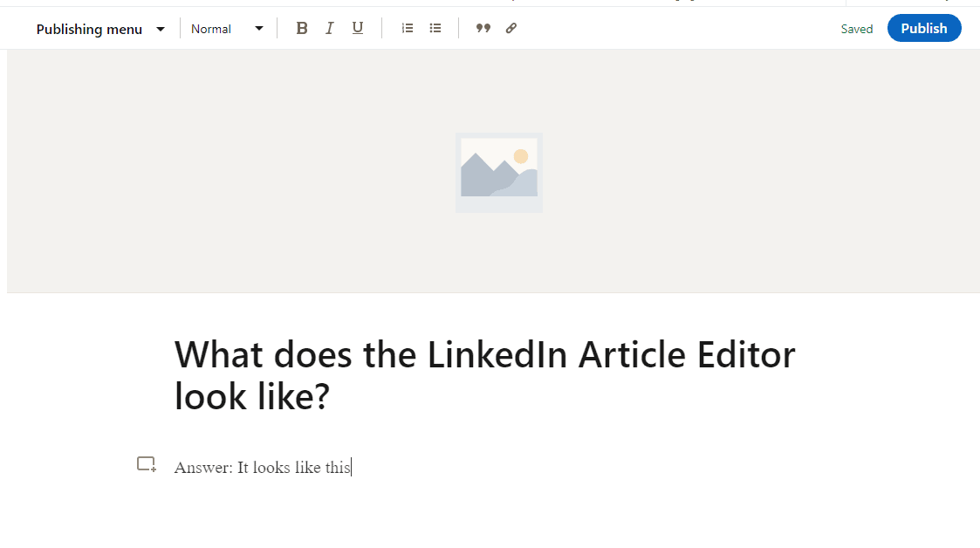The height and width of the screenshot is (548, 980).
Task: Open the Normal text style dropdown
Action: click(x=228, y=29)
